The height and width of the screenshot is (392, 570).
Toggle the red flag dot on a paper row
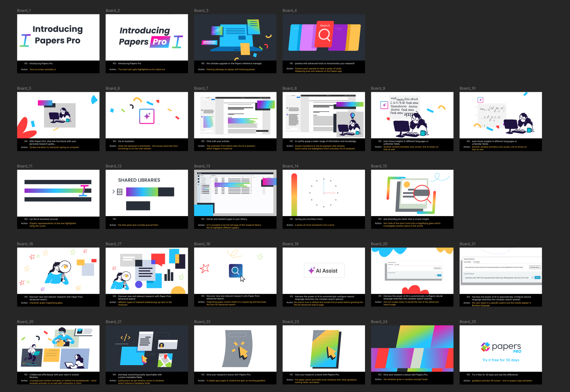(212, 180)
